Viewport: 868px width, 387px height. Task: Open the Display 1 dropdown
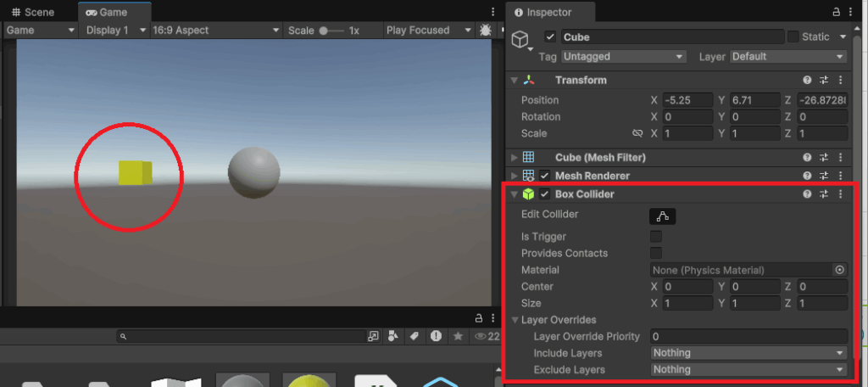coord(115,31)
